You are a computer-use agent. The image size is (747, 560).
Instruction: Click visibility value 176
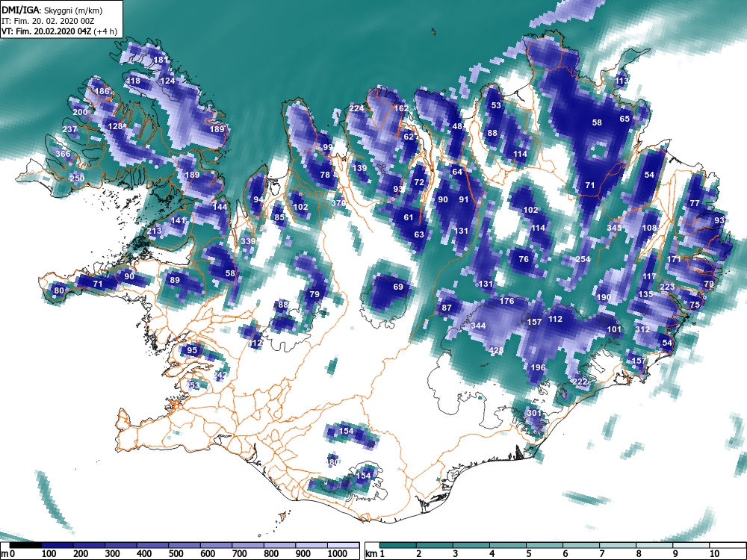[x=506, y=300]
